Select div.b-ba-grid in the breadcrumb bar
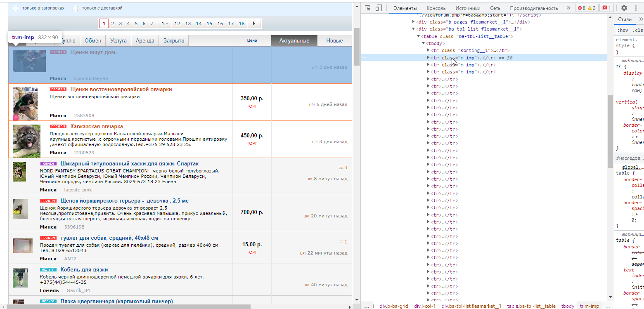 (x=394, y=306)
